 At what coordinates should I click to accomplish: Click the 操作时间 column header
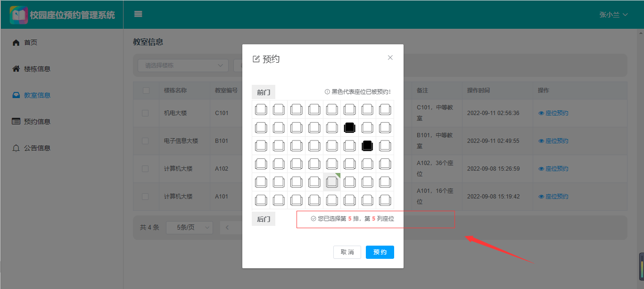(478, 91)
